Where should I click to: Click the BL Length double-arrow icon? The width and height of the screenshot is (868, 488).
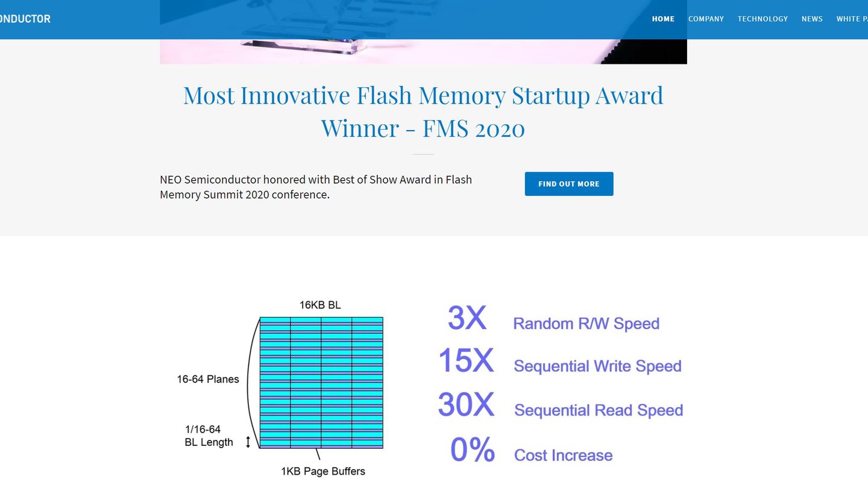click(x=248, y=443)
